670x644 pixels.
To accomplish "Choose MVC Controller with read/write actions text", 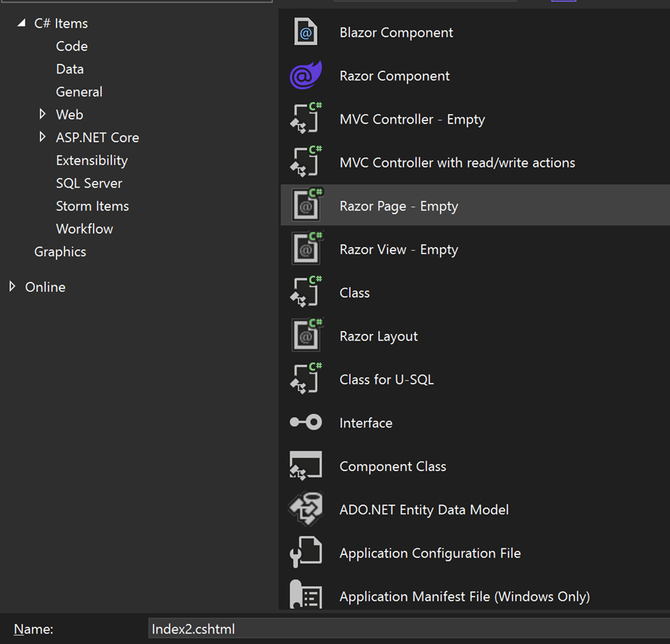I will 457,162.
